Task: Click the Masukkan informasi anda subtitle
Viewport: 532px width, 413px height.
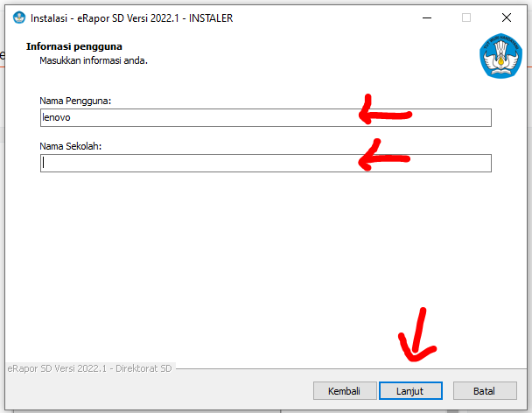Action: 94,60
